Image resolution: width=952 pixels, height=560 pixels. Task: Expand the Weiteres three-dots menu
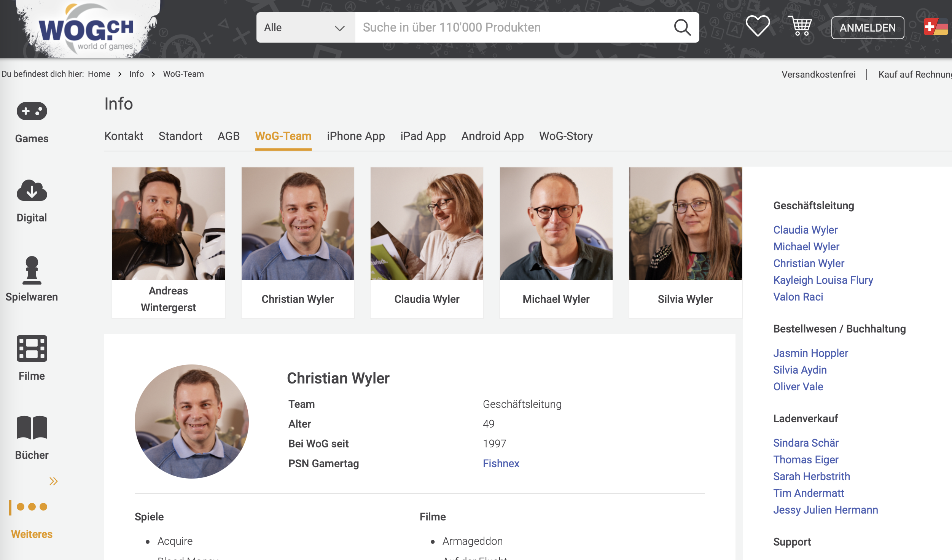[32, 507]
